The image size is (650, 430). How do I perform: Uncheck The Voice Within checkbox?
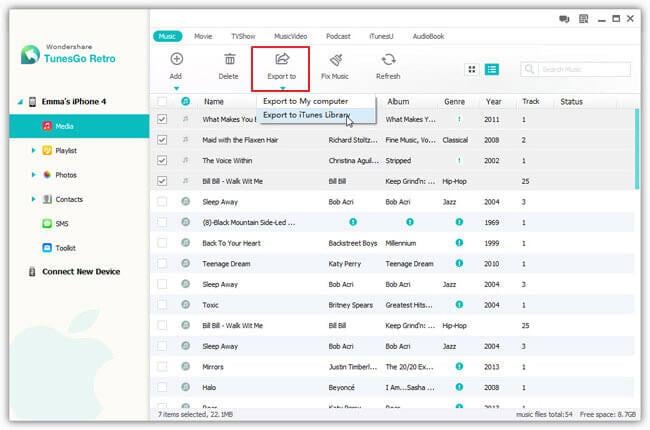pos(162,160)
